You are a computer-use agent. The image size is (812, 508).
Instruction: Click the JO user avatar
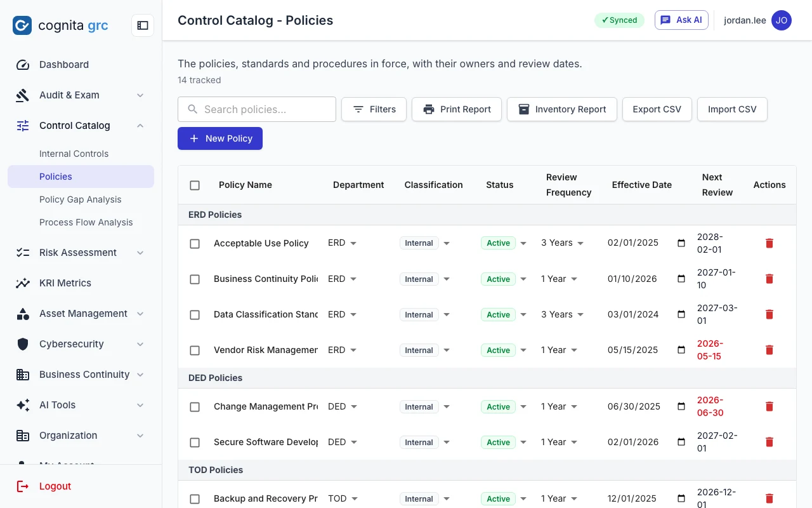(782, 20)
